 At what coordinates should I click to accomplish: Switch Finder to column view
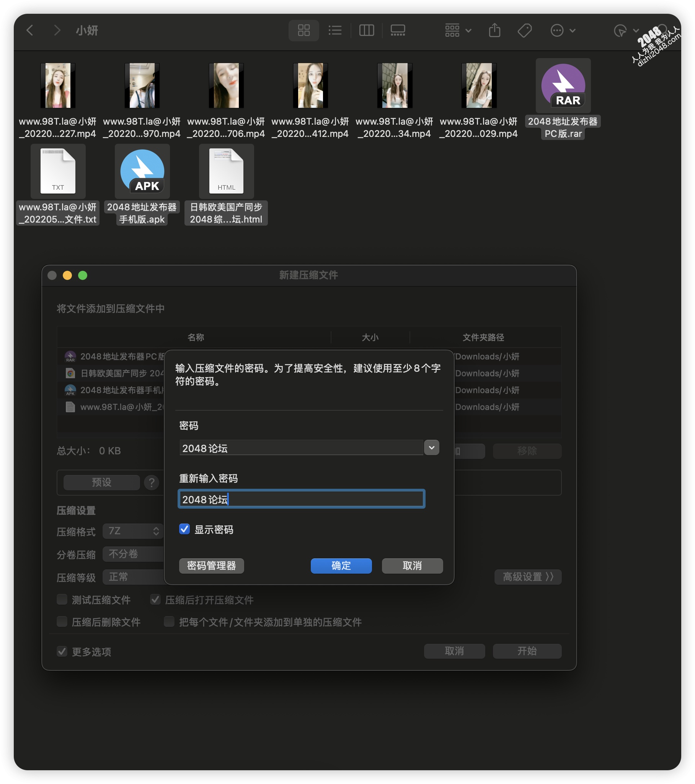pyautogui.click(x=366, y=30)
